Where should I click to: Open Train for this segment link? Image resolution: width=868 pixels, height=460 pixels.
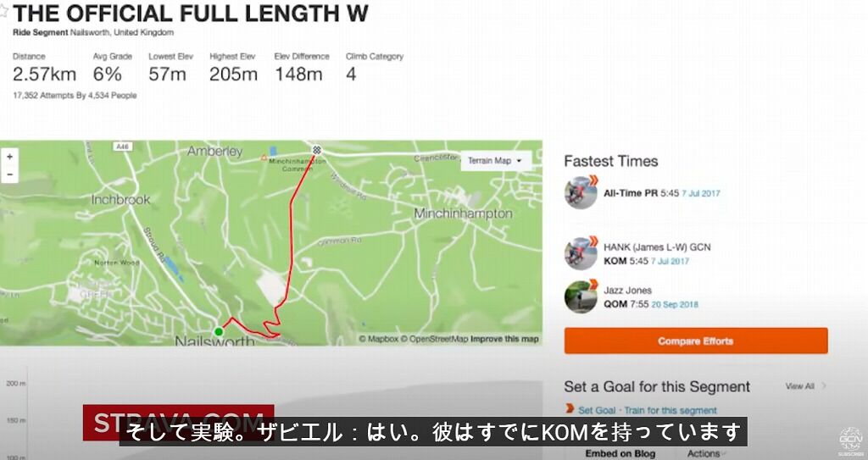[670, 410]
